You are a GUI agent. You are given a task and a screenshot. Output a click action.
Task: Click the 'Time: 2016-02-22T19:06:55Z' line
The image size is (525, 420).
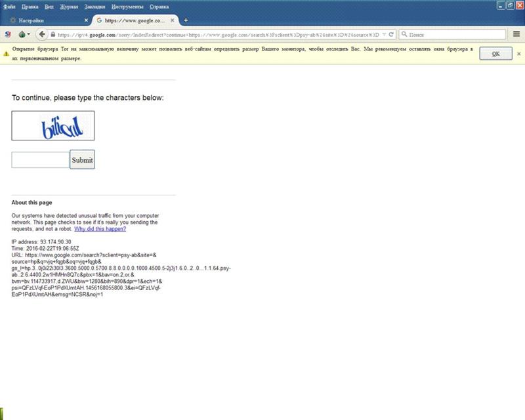(x=45, y=249)
